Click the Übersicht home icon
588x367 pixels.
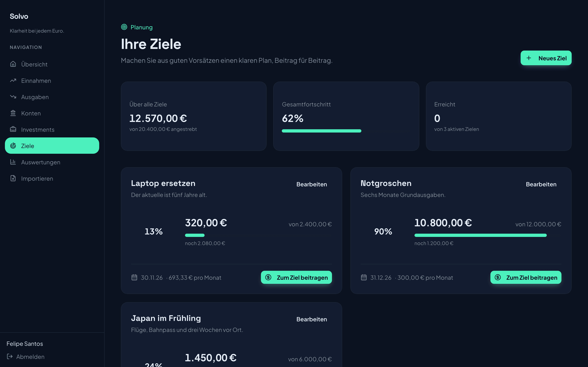tap(13, 64)
